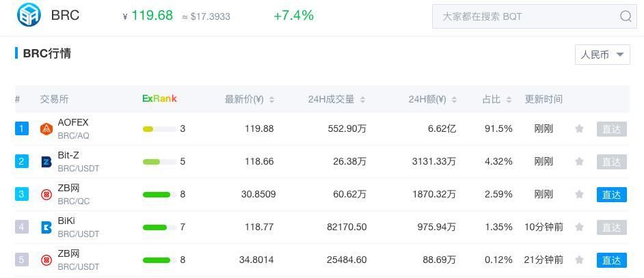Click rank badge number 2
The height and width of the screenshot is (278, 644).
22,162
